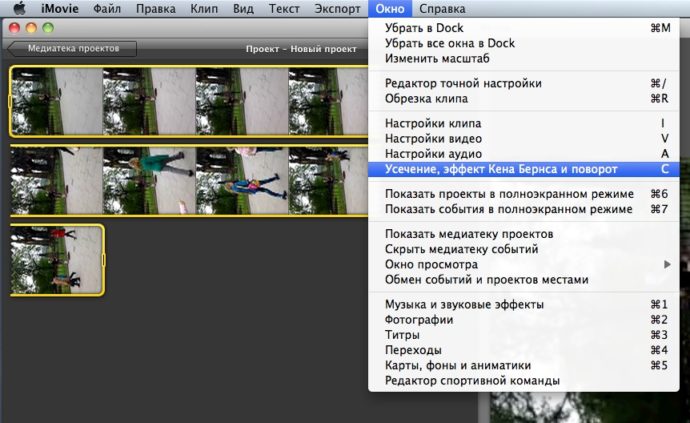Open Редактор точной настройки
This screenshot has width=690, height=423.
click(524, 83)
